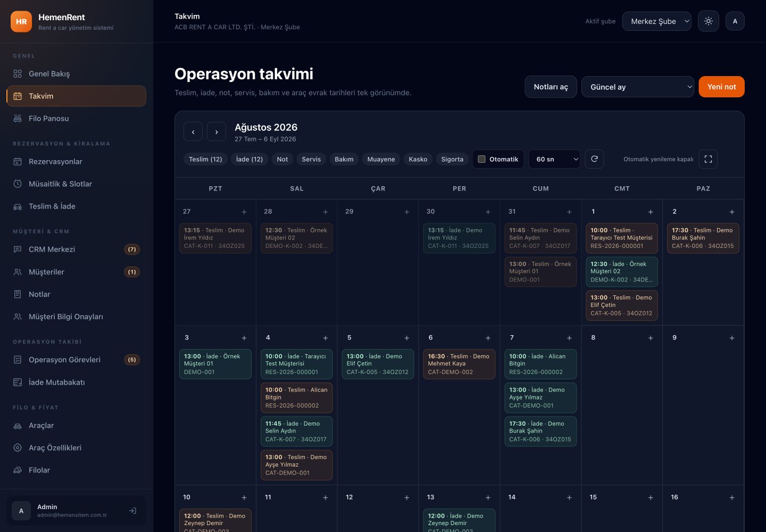766x532 pixels.
Task: Click plus icon on day 16
Action: point(732,497)
